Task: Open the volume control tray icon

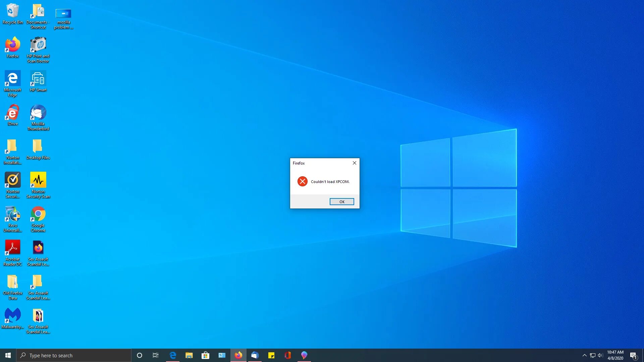Action: pyautogui.click(x=600, y=355)
